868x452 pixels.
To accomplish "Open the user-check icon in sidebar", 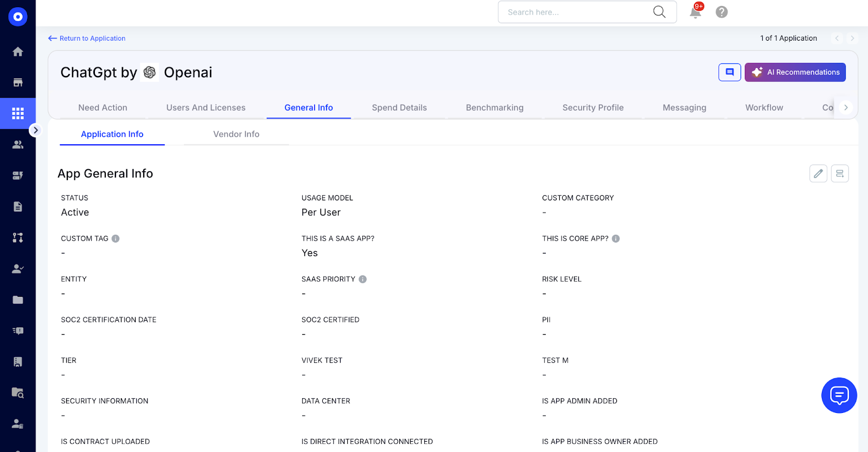I will [18, 269].
